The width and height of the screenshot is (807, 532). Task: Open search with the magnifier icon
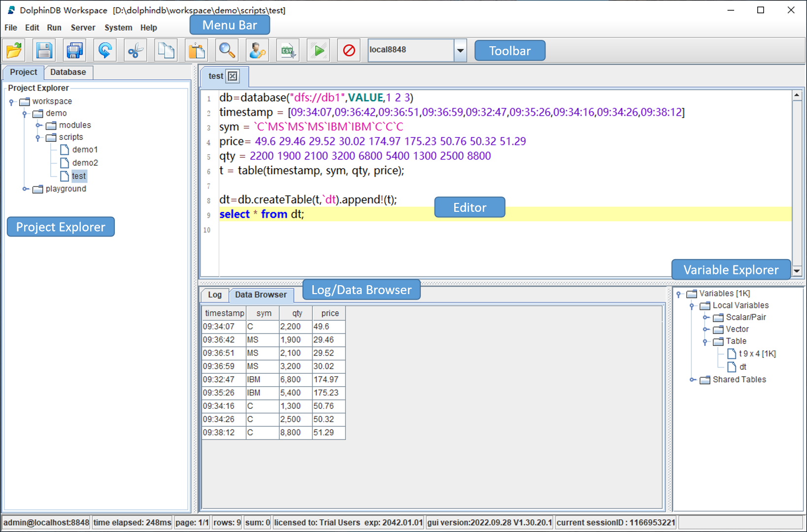tap(227, 50)
